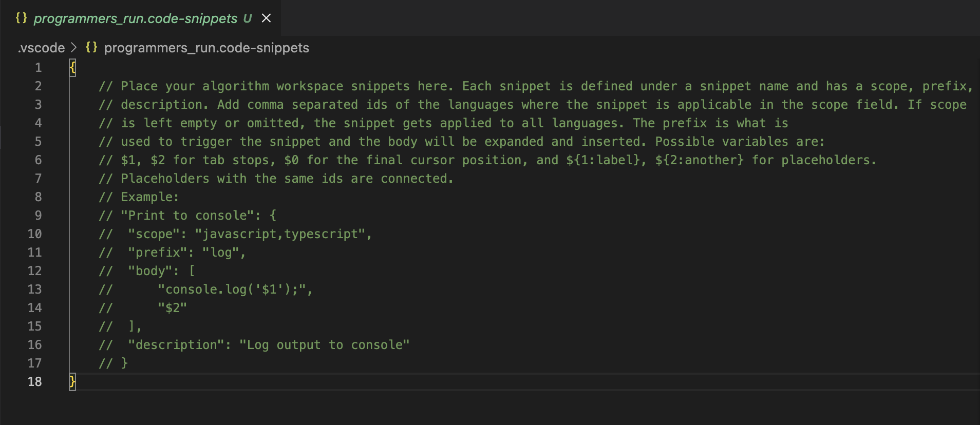
Task: Click the commented '],' on line 15
Action: (x=135, y=326)
